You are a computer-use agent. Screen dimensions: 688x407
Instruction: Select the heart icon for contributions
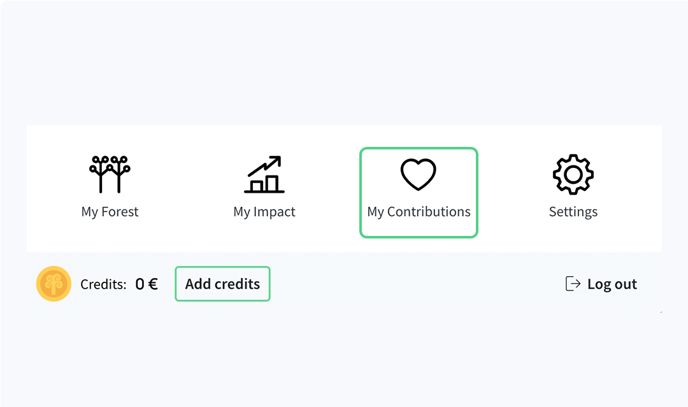click(x=418, y=174)
